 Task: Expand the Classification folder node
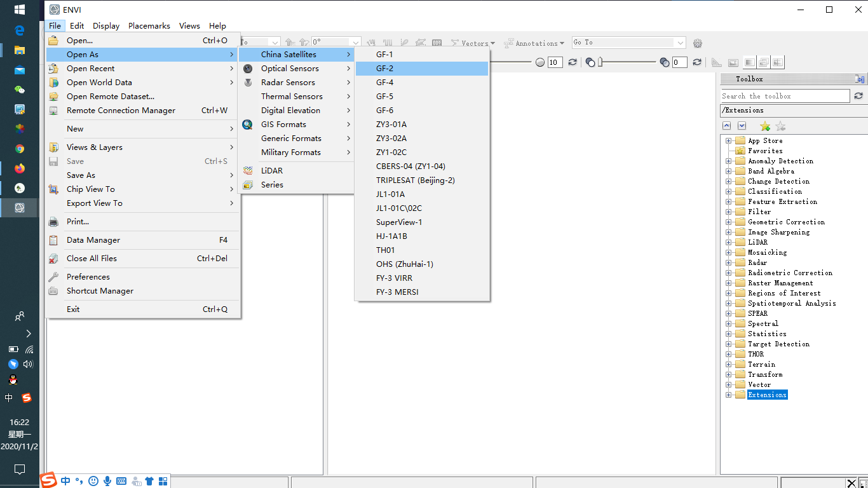728,191
